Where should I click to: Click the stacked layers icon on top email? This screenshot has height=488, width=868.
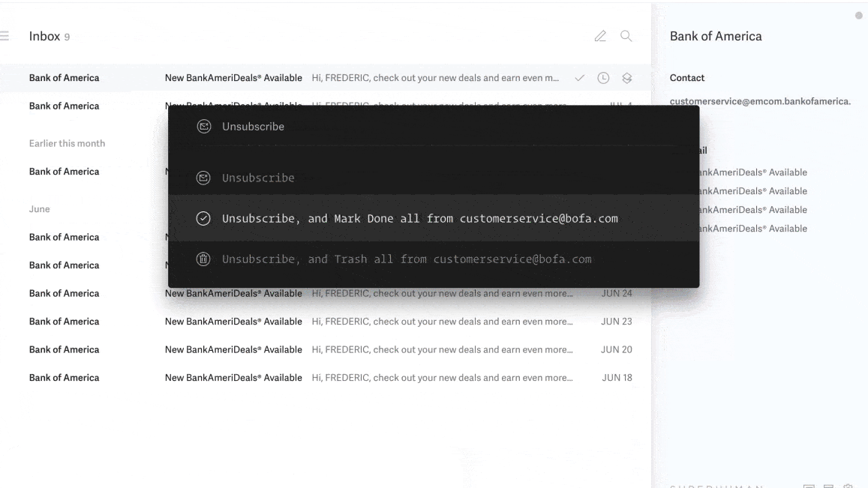click(x=627, y=78)
